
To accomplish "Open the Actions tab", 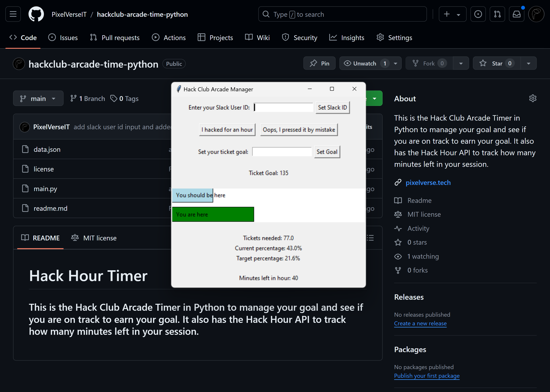I will tap(169, 38).
